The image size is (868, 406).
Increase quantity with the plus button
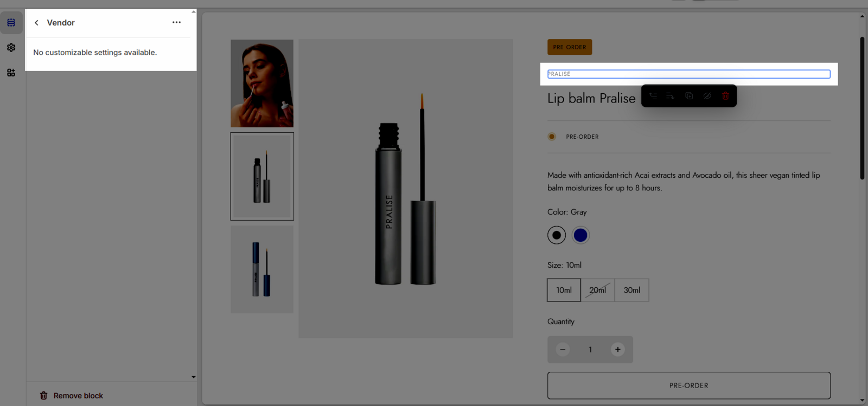pos(617,350)
